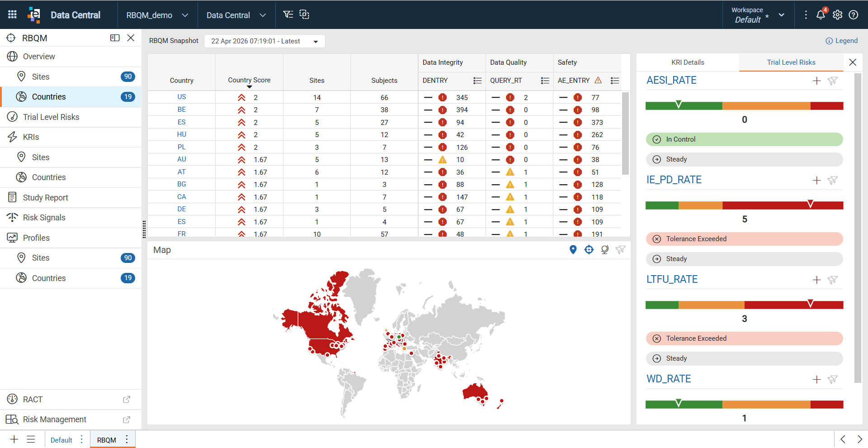Select Countries with badge 19 under Overview

[x=71, y=97]
